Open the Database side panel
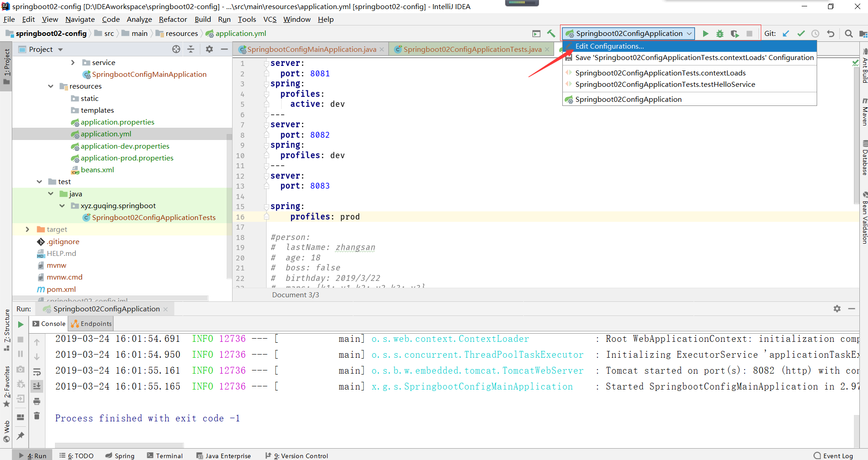The height and width of the screenshot is (460, 868). click(864, 158)
